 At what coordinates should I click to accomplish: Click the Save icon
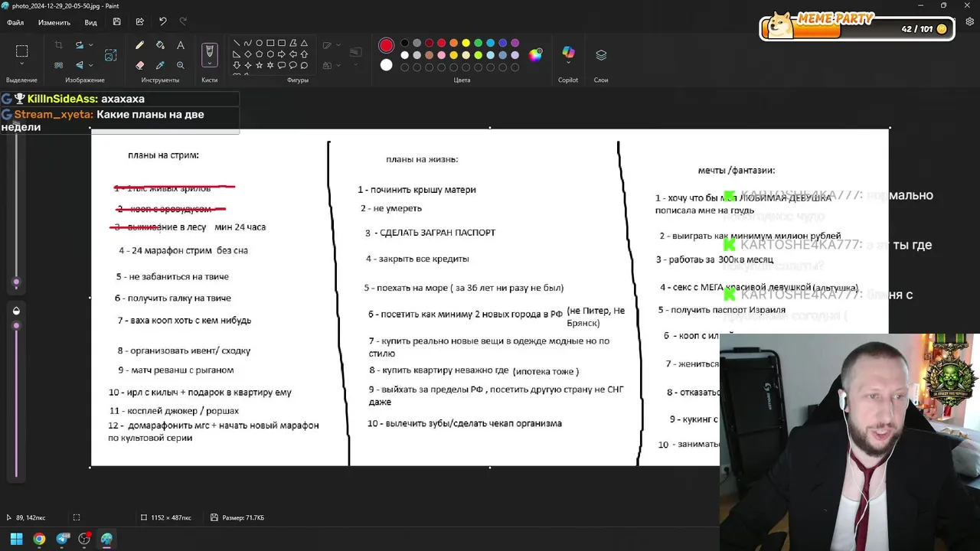pos(116,22)
